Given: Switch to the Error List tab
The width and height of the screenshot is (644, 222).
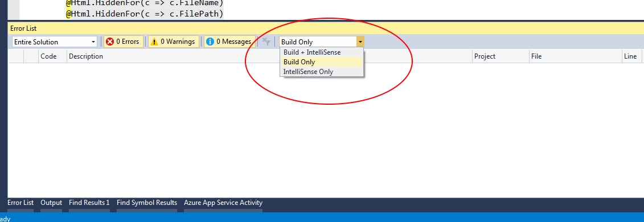Looking at the screenshot, I should point(20,203).
